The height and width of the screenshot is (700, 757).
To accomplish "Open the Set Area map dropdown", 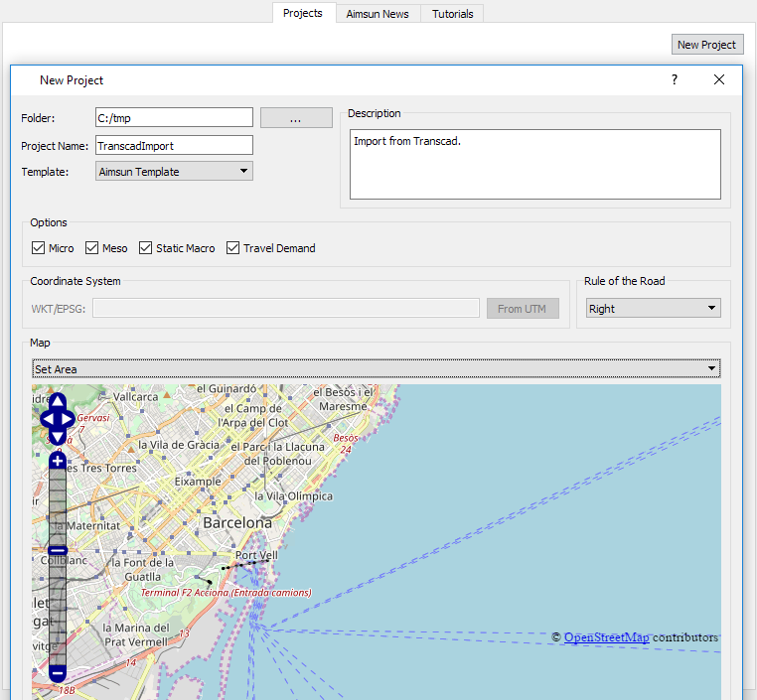I will [x=376, y=369].
